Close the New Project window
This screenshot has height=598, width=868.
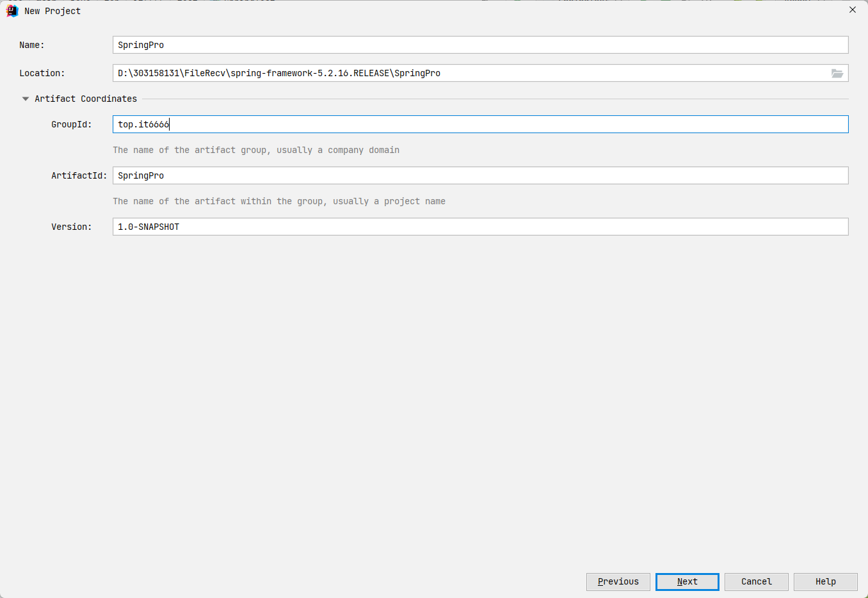(x=853, y=10)
